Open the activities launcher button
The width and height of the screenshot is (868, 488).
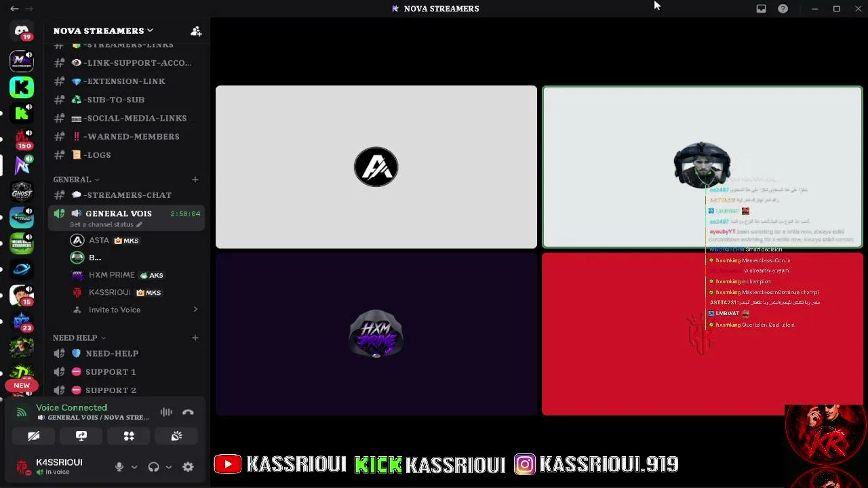tap(129, 436)
